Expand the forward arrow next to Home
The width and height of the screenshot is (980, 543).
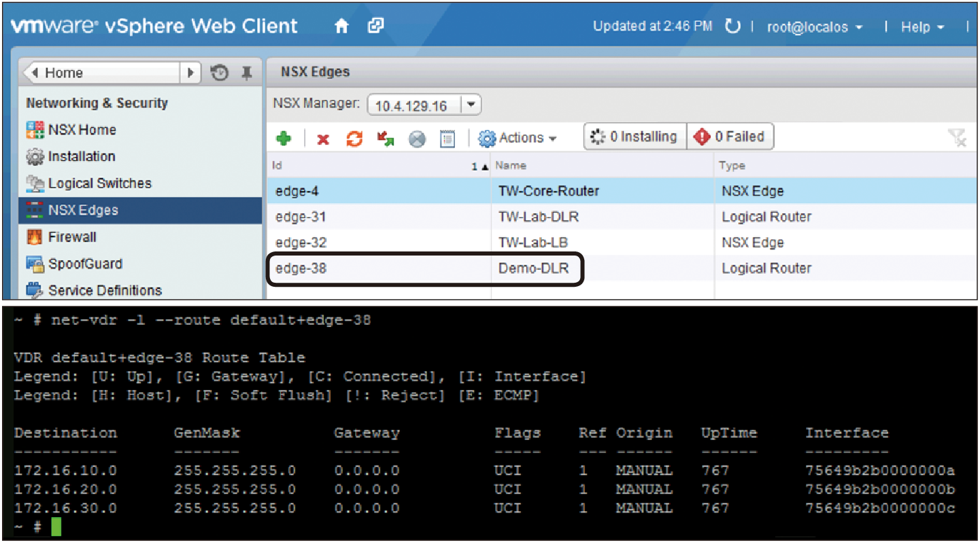tap(190, 73)
